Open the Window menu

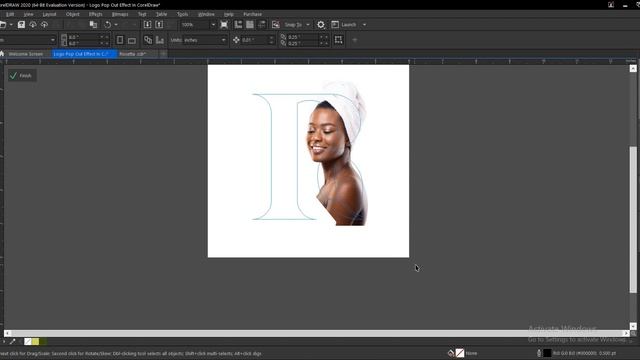click(206, 14)
